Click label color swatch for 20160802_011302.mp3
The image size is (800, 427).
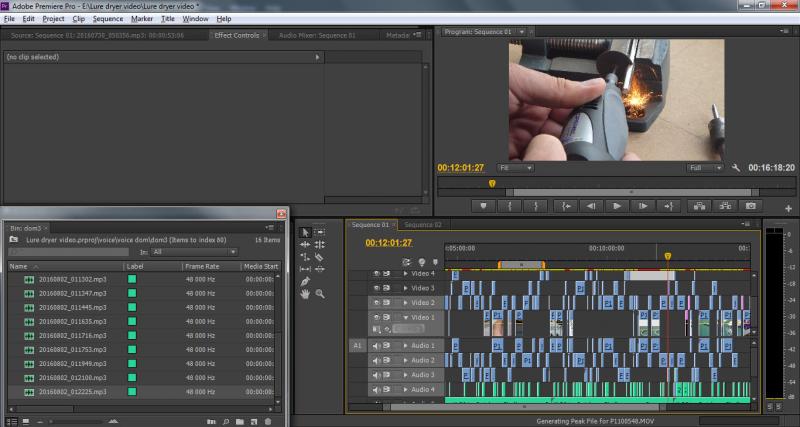point(132,280)
